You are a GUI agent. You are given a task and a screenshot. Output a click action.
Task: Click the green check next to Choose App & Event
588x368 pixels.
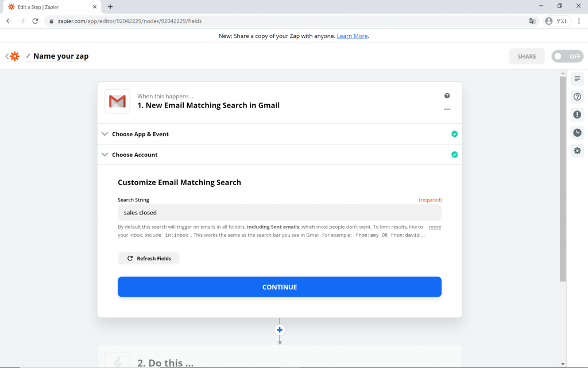pyautogui.click(x=455, y=134)
